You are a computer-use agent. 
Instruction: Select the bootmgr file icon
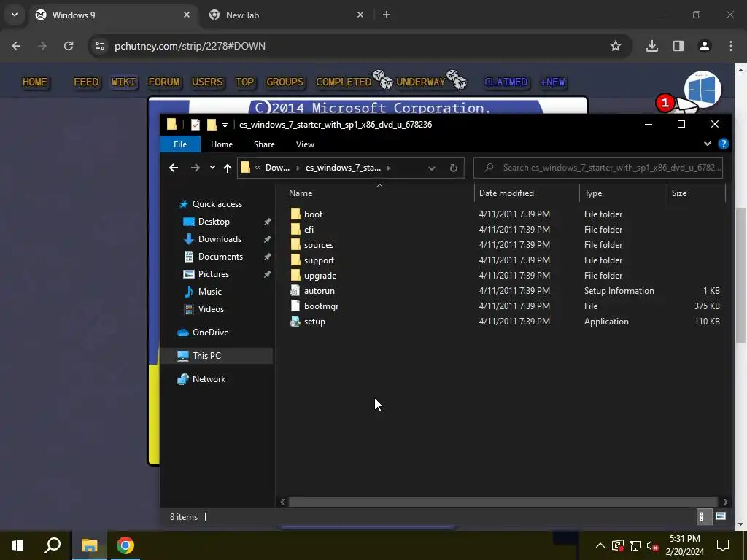pos(295,306)
